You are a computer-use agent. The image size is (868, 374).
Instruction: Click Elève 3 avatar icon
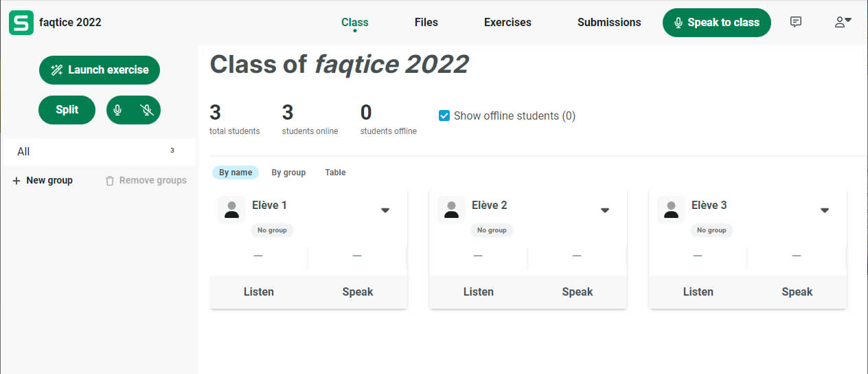click(x=672, y=210)
